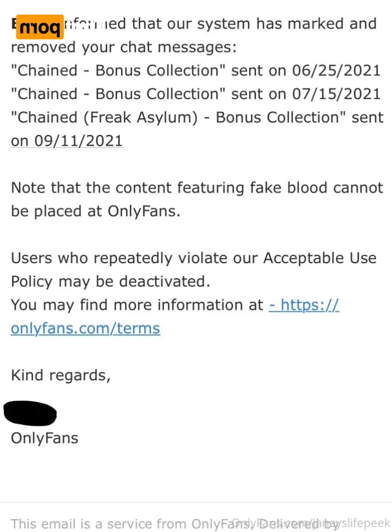This screenshot has width=392, height=532.
Task: Click the "You may find more information" text
Action: tap(137, 305)
